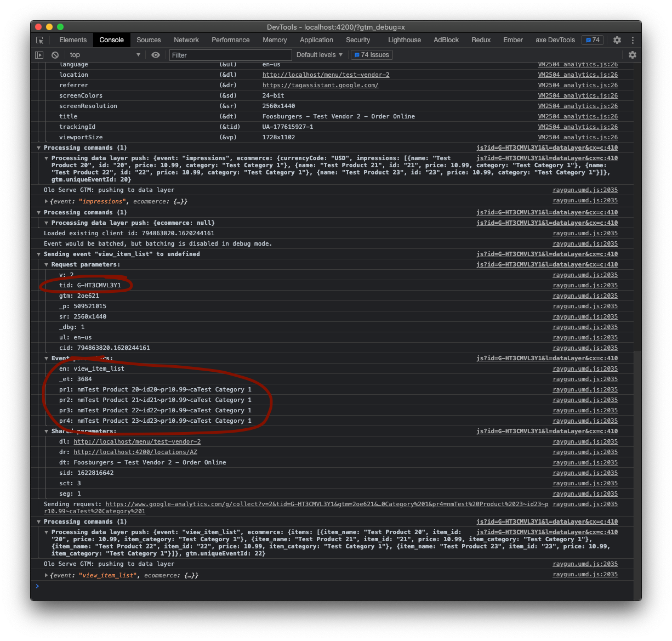The width and height of the screenshot is (672, 641).
Task: Open the "74 Issues" panel
Action: (371, 55)
